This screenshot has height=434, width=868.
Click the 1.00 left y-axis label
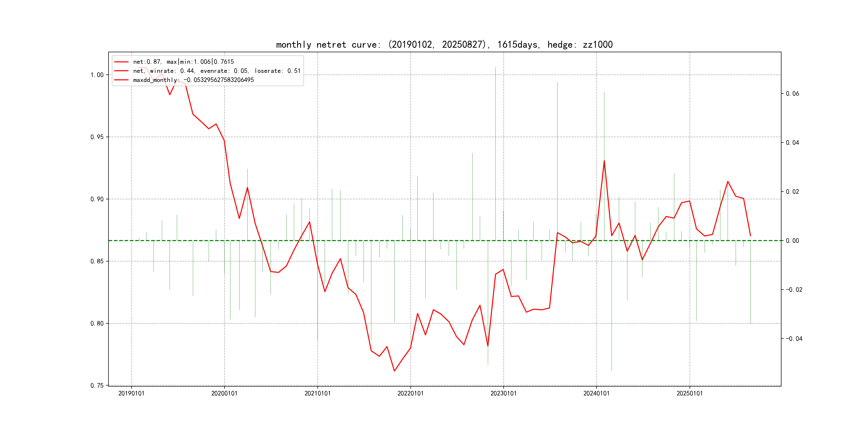pyautogui.click(x=97, y=75)
